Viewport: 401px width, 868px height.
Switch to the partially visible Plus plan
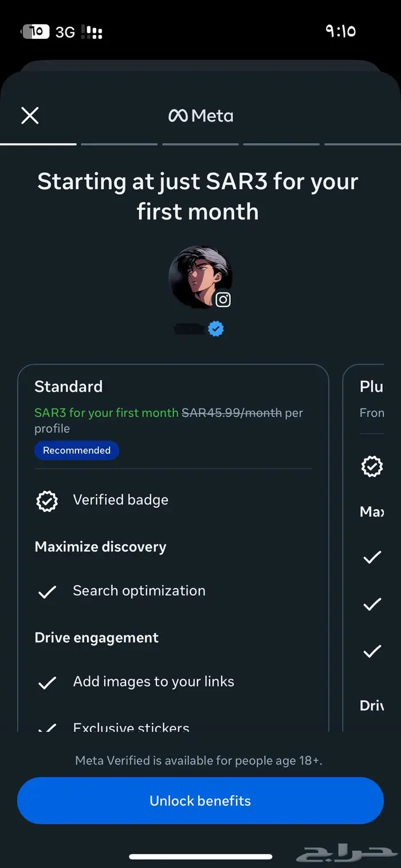[371, 387]
